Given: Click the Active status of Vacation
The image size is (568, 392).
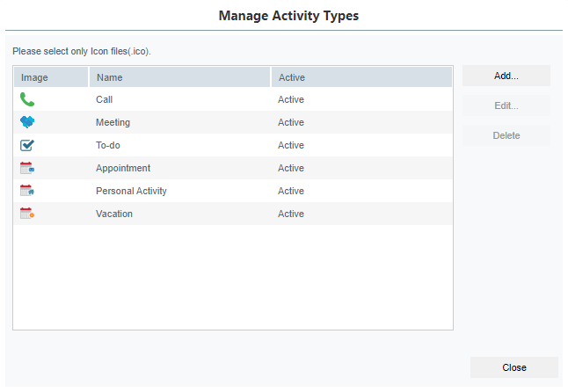Looking at the screenshot, I should [291, 214].
